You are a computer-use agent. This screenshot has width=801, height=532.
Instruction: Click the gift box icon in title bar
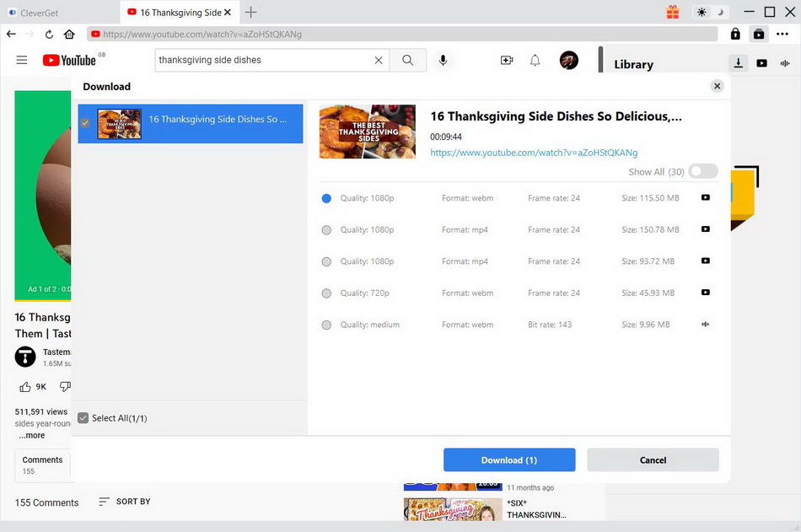(673, 12)
